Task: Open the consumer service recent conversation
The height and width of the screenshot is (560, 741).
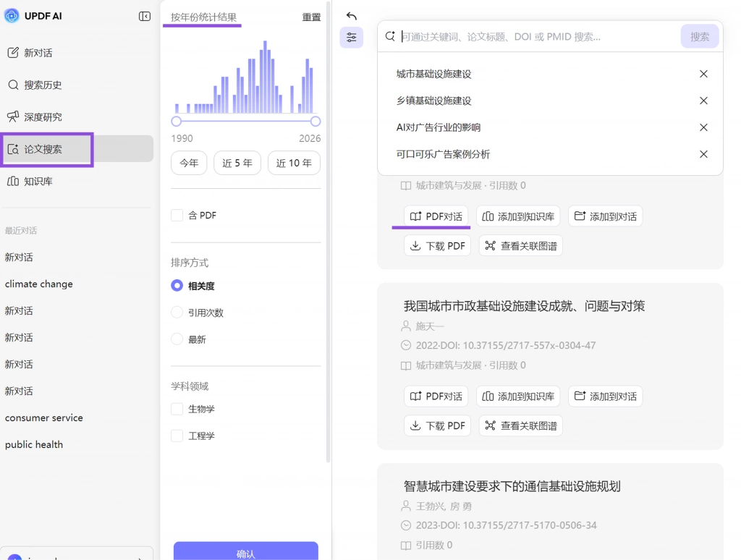Action: coord(44,417)
